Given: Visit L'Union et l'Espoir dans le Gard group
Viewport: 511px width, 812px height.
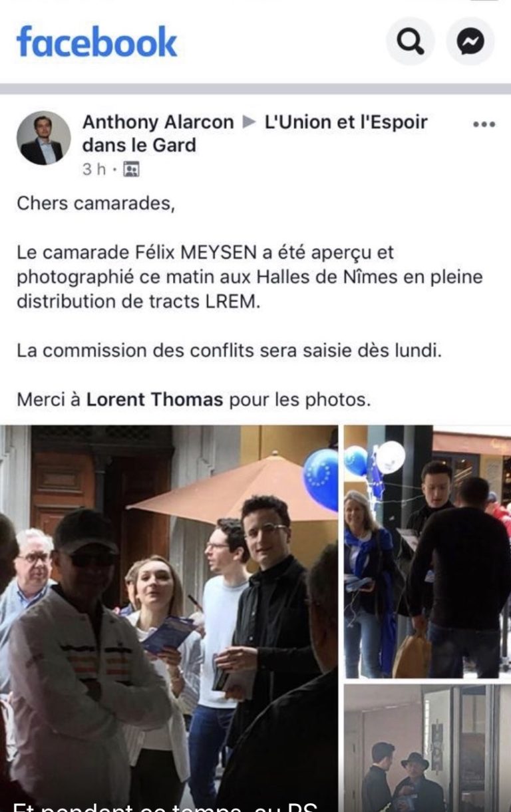Looking at the screenshot, I should point(255,133).
